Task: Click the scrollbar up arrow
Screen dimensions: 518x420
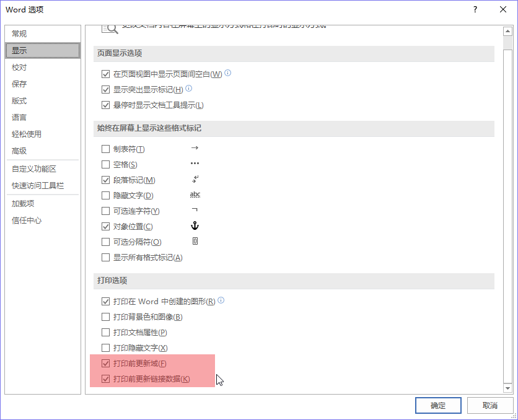Action: point(507,32)
